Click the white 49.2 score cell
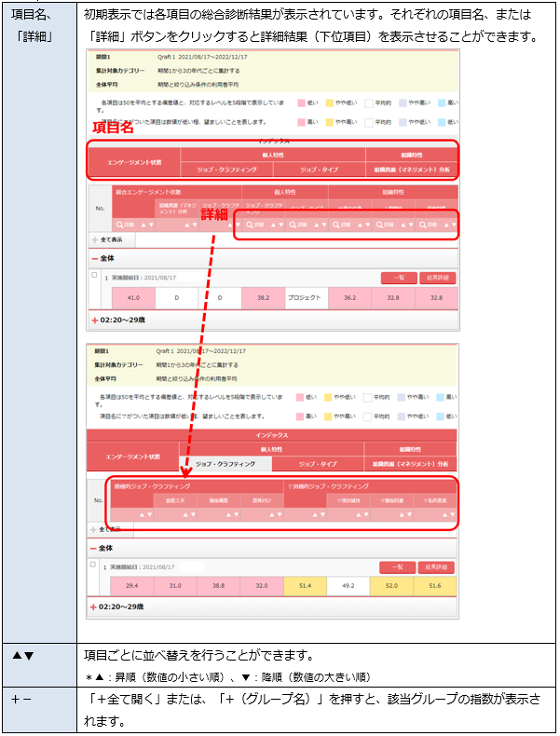560x736 pixels. (348, 586)
